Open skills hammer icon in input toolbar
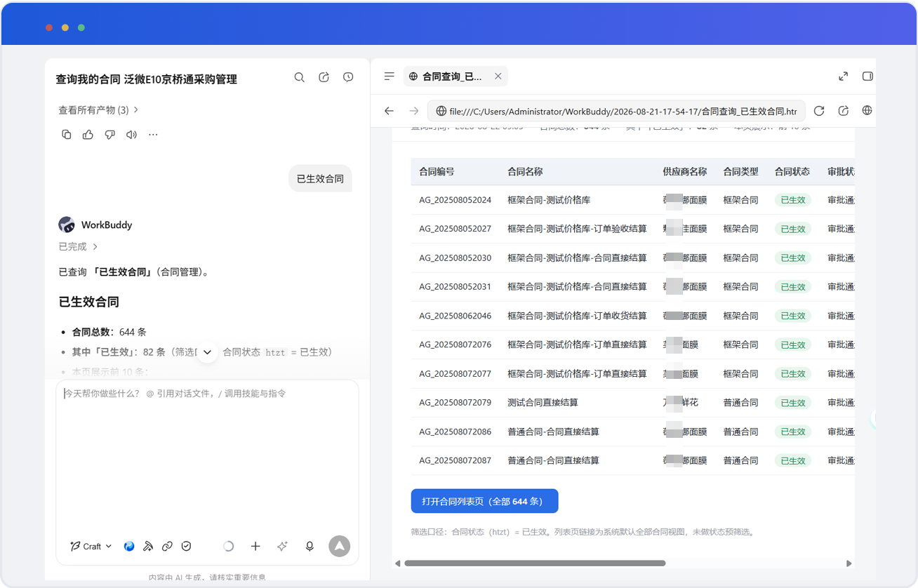 pyautogui.click(x=148, y=546)
